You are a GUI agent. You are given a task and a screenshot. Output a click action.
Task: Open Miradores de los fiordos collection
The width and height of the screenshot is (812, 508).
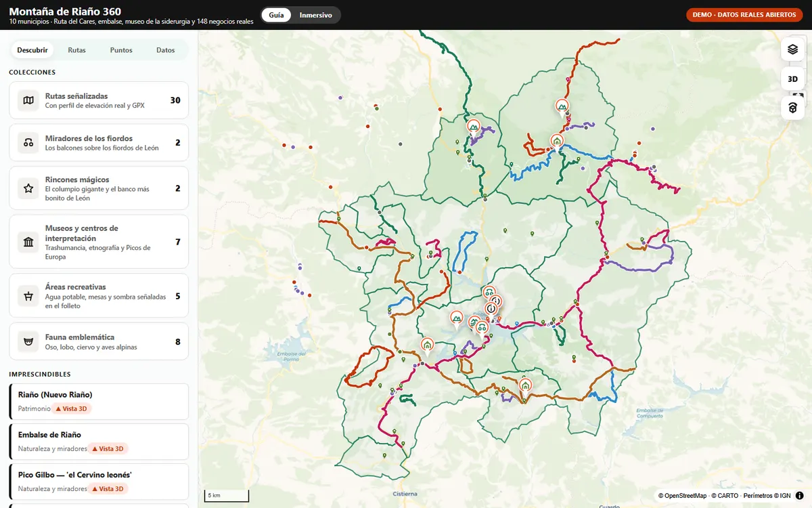click(x=99, y=142)
